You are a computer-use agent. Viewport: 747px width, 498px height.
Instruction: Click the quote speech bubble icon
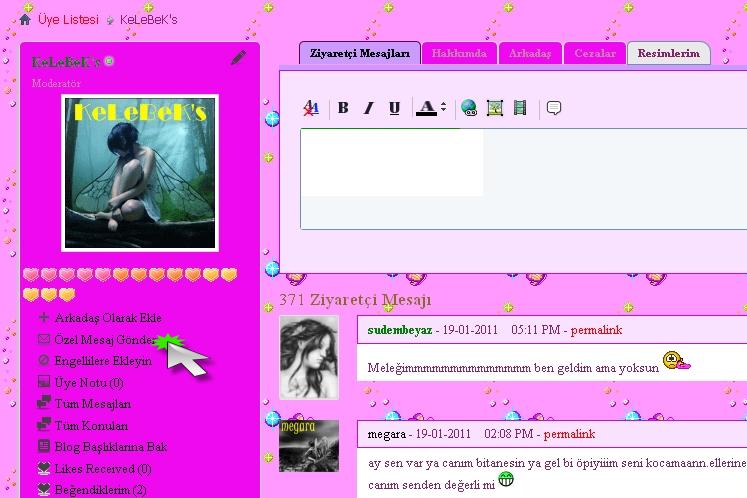pyautogui.click(x=554, y=108)
